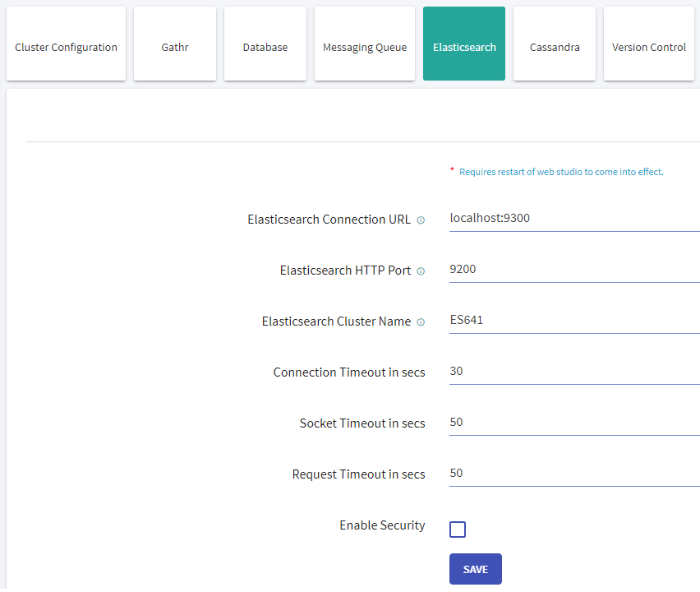
Task: Click the info icon beside Elasticsearch Cluster Name
Action: [x=420, y=322]
